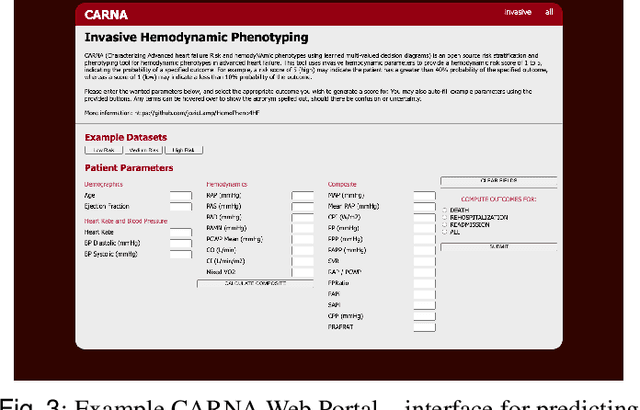The width and height of the screenshot is (640, 410).
Task: Click the Heart Rate input field
Action: (x=180, y=232)
